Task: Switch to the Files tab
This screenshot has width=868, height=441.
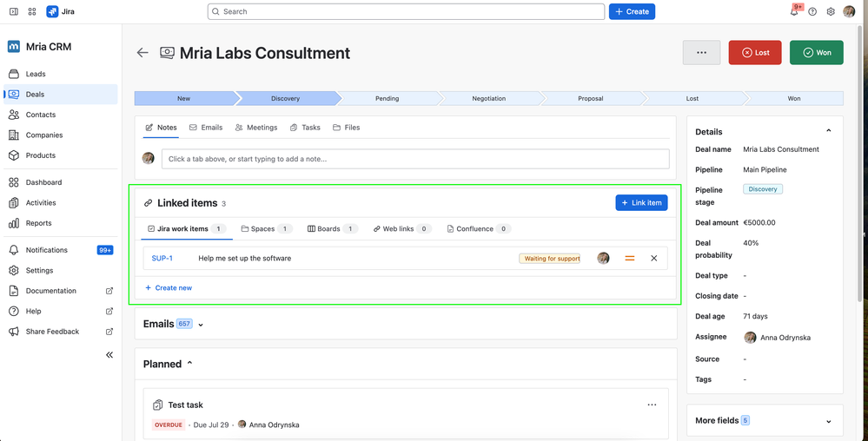Action: [347, 128]
